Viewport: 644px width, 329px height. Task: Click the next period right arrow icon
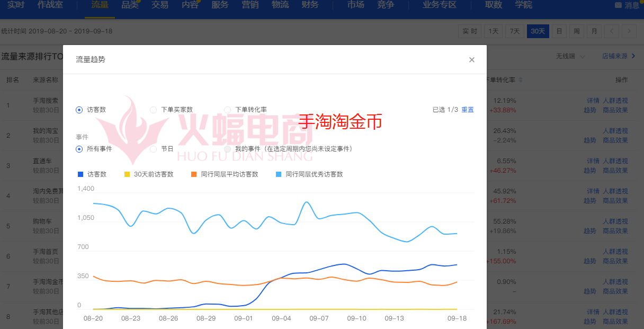pyautogui.click(x=629, y=31)
